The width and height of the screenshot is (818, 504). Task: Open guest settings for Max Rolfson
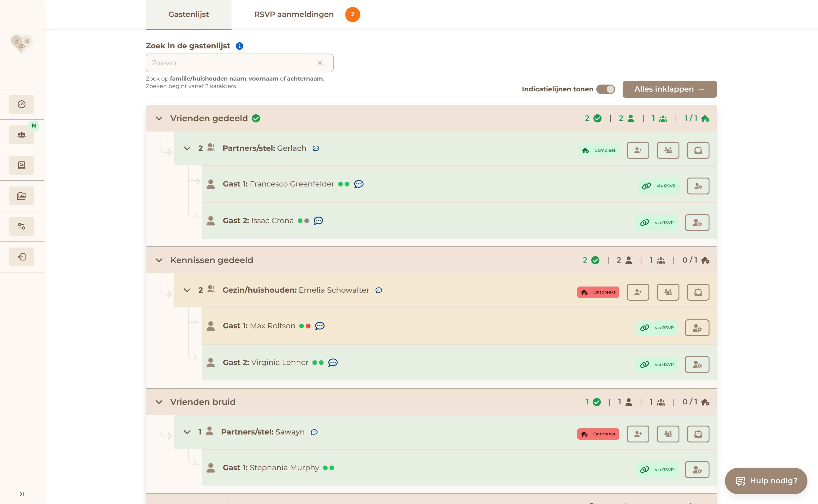[x=697, y=328]
